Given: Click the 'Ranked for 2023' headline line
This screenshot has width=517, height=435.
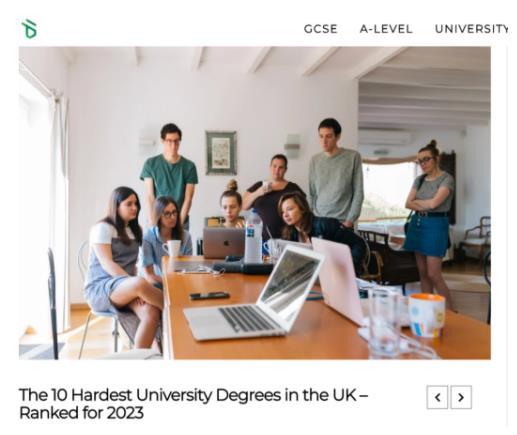Looking at the screenshot, I should [x=81, y=413].
